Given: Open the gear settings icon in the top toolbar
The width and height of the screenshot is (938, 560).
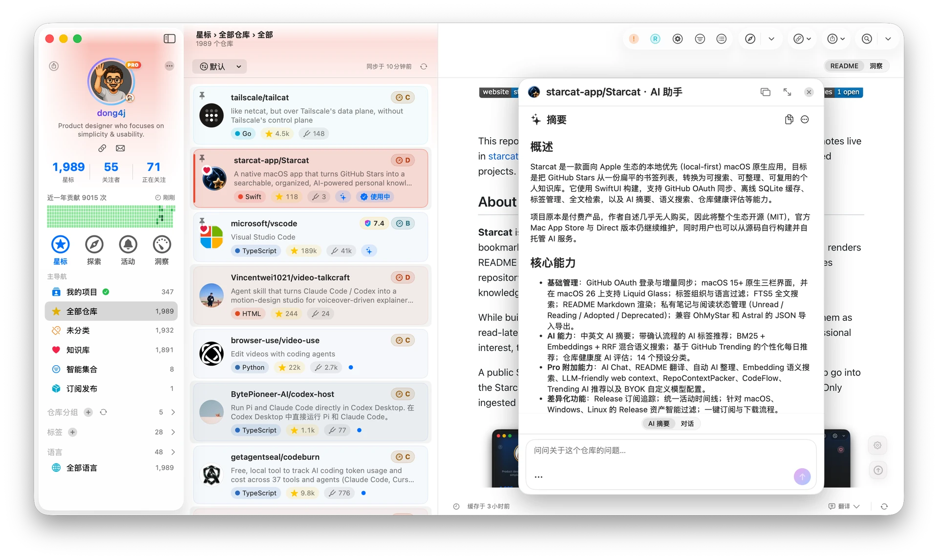Looking at the screenshot, I should tap(678, 39).
